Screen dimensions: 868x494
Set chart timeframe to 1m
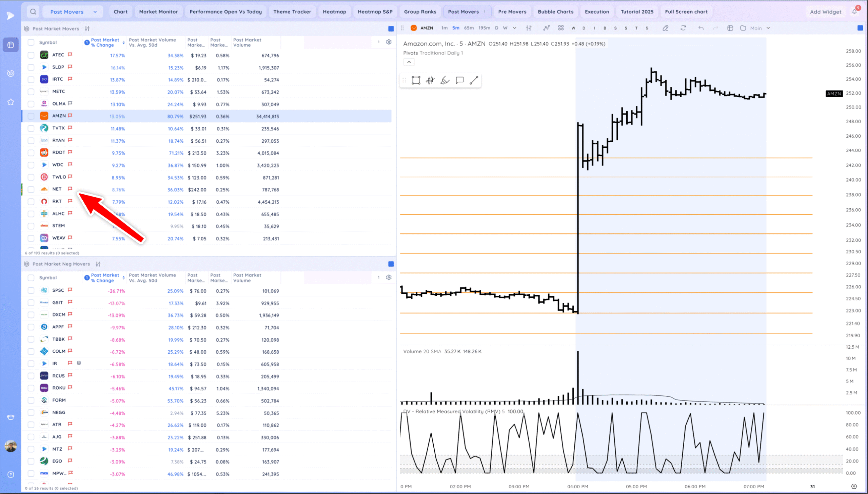pos(445,28)
